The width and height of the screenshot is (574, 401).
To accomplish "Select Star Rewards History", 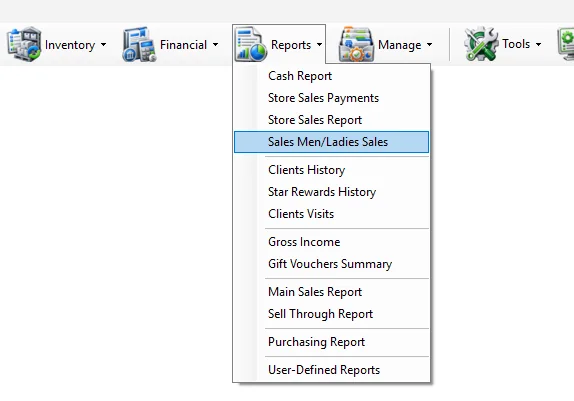I will pyautogui.click(x=331, y=192).
